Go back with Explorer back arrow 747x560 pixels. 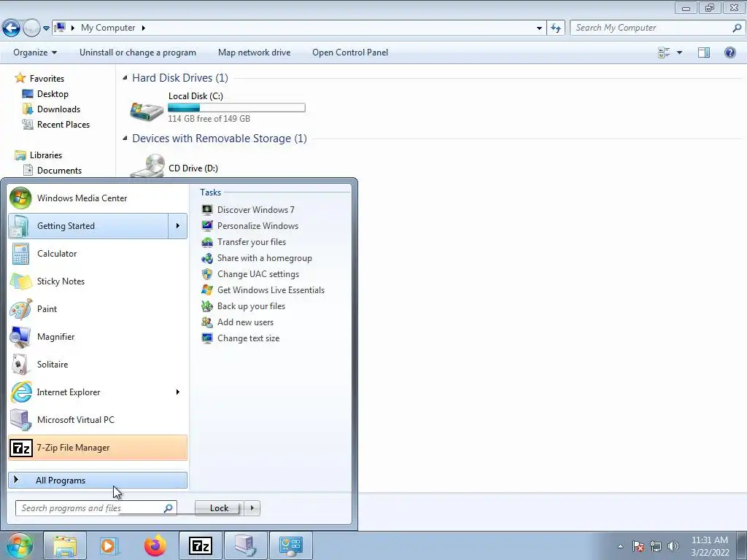[x=12, y=28]
